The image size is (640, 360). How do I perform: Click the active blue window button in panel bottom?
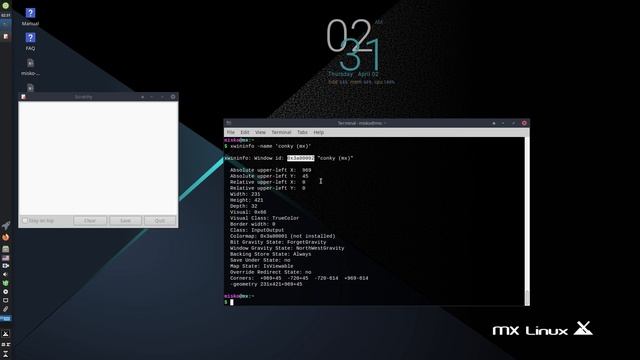click(5, 318)
